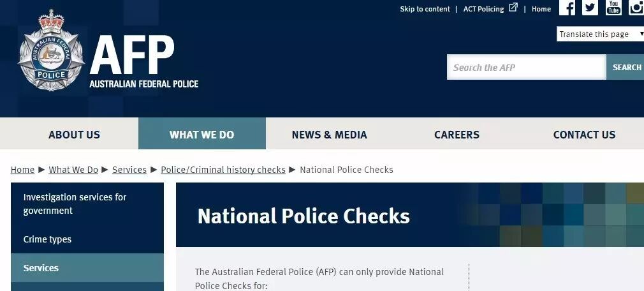The width and height of the screenshot is (644, 291).
Task: Click the Home link in top bar
Action: [541, 9]
